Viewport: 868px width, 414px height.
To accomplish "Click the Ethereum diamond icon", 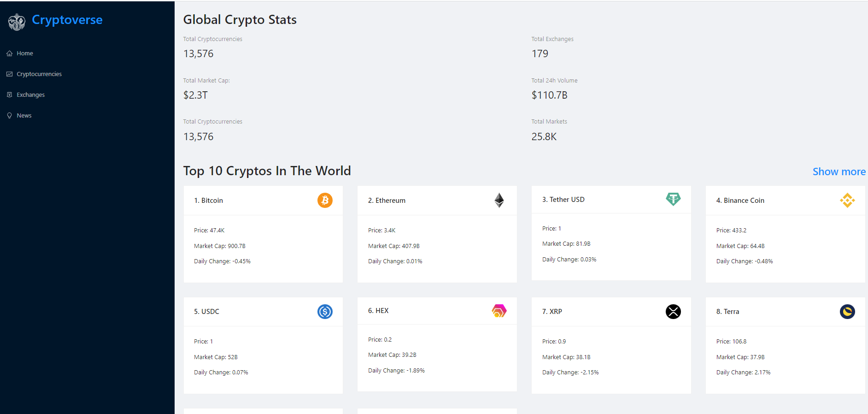I will pyautogui.click(x=499, y=200).
